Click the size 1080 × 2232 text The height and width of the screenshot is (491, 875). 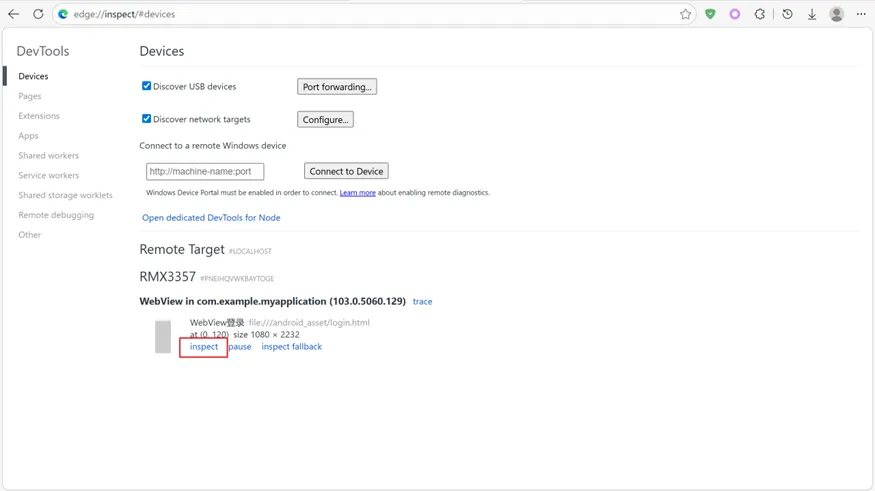coord(266,334)
